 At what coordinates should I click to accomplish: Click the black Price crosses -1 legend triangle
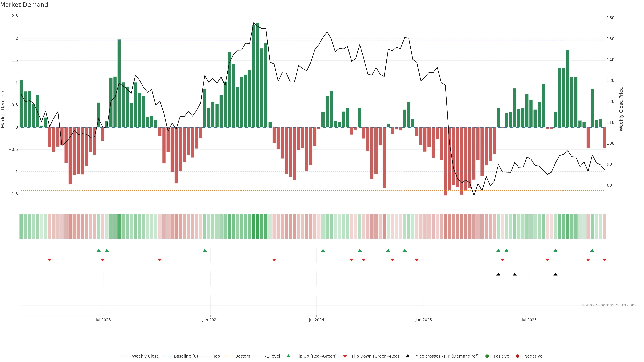408,356
